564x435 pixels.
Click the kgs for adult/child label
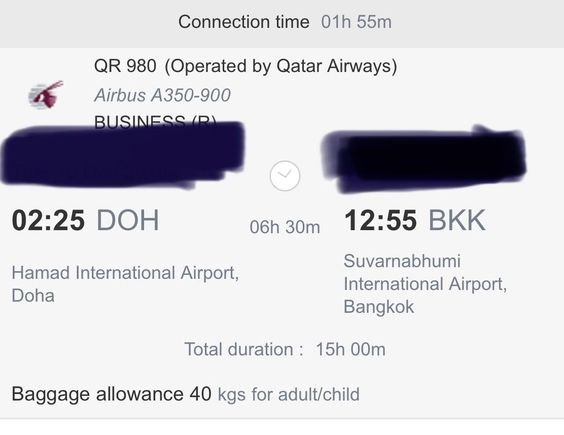click(288, 395)
